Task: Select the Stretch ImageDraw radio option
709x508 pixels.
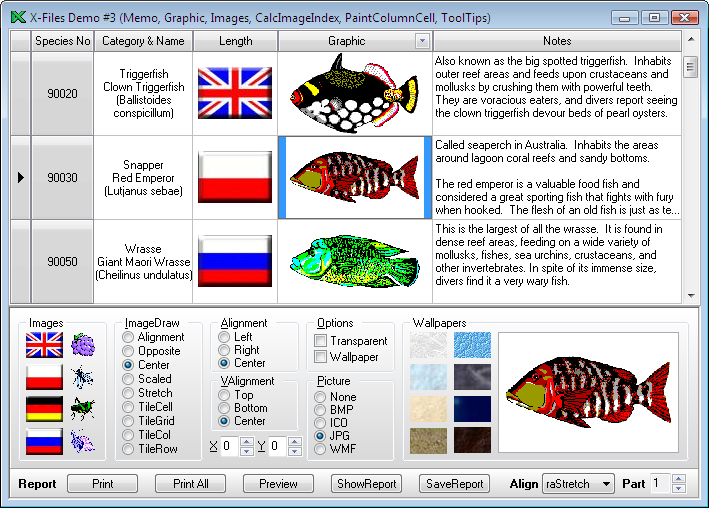Action: 127,393
